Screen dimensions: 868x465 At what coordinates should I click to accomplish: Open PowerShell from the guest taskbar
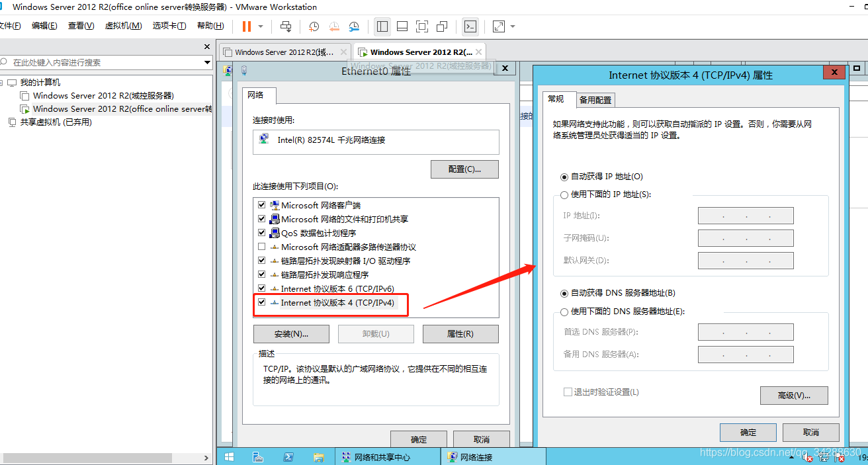(x=288, y=456)
